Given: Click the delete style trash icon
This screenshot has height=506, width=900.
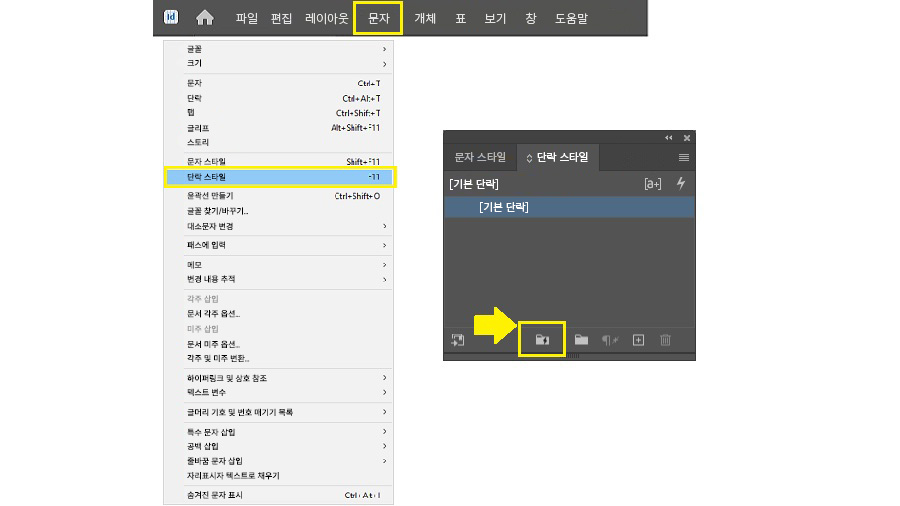Looking at the screenshot, I should click(x=665, y=340).
